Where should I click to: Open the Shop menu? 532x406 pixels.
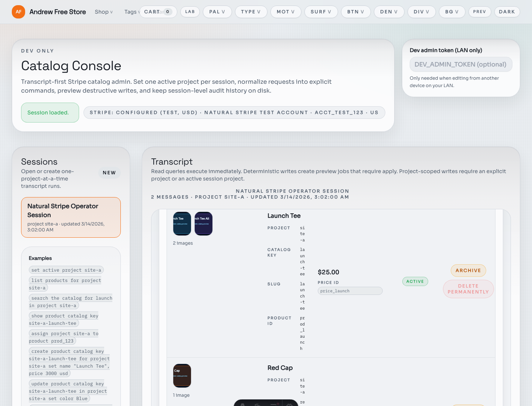[103, 12]
